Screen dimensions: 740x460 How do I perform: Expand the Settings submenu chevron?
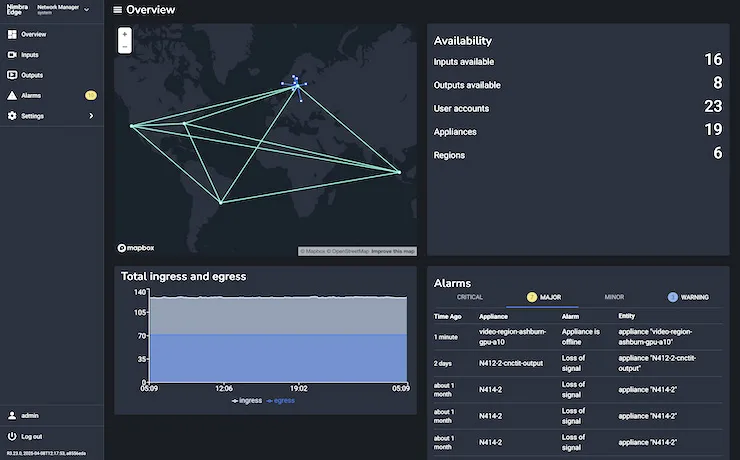[91, 116]
